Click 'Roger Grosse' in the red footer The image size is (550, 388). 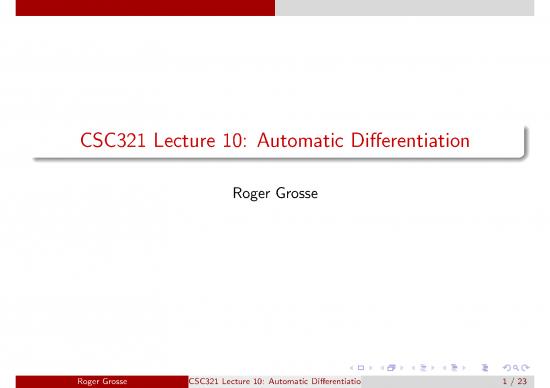pyautogui.click(x=102, y=381)
